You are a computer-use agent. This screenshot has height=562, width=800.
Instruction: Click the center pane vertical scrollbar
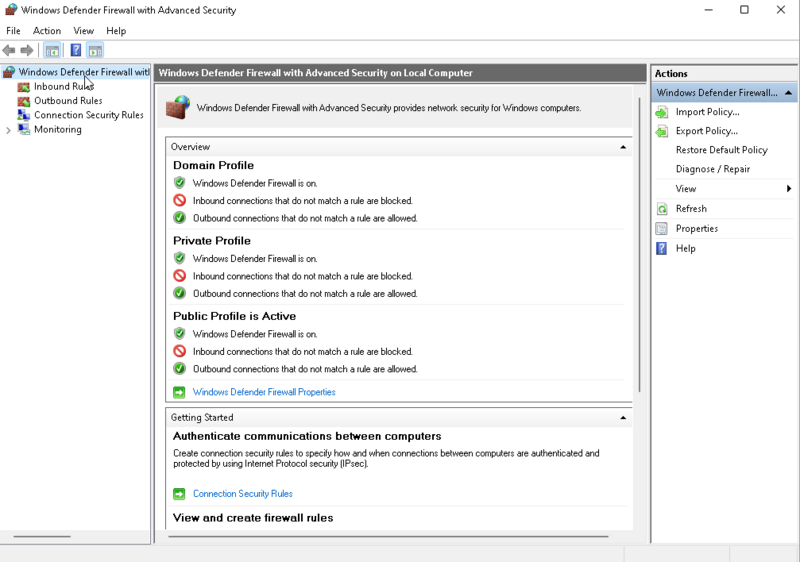click(639, 245)
